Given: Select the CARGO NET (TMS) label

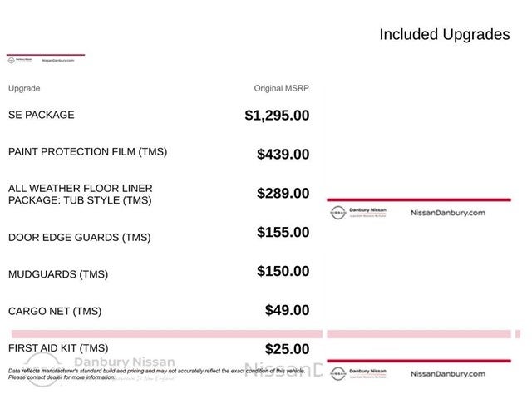Looking at the screenshot, I should [55, 311].
